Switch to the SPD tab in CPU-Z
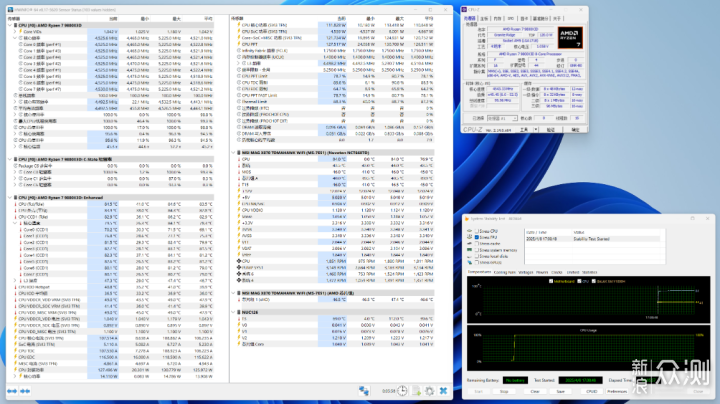 pos(511,18)
